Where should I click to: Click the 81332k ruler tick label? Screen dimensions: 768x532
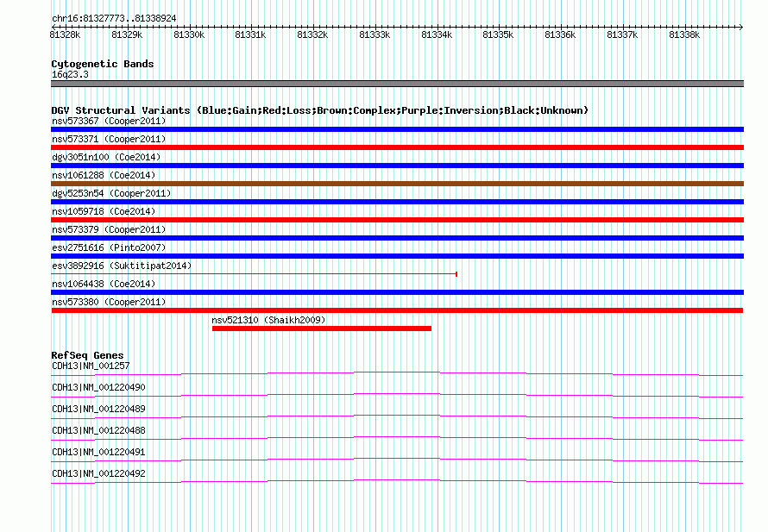312,34
